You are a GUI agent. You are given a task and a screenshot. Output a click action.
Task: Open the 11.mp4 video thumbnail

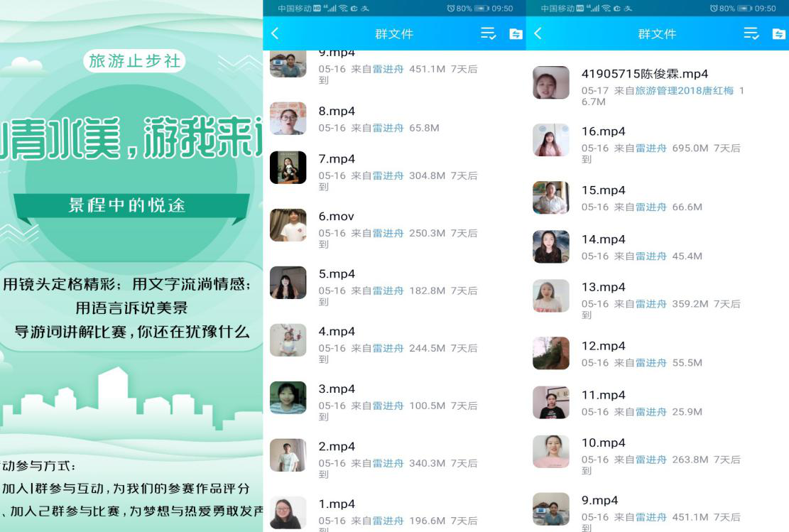(551, 402)
